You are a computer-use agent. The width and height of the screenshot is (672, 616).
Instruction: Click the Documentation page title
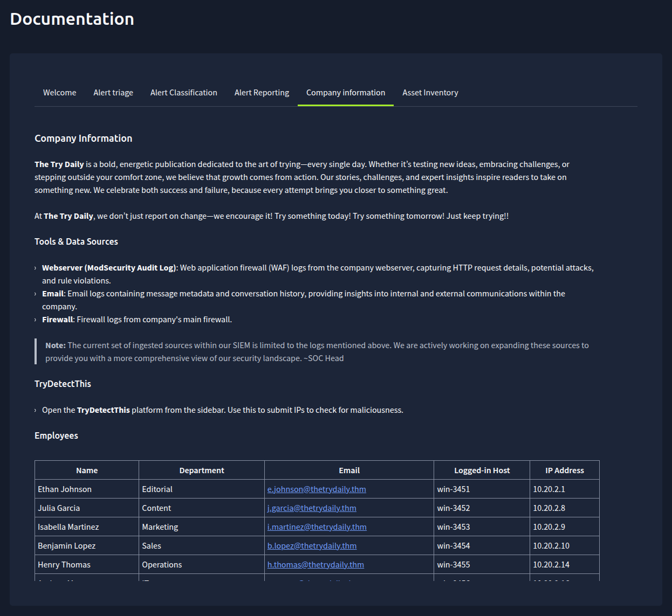tap(72, 19)
